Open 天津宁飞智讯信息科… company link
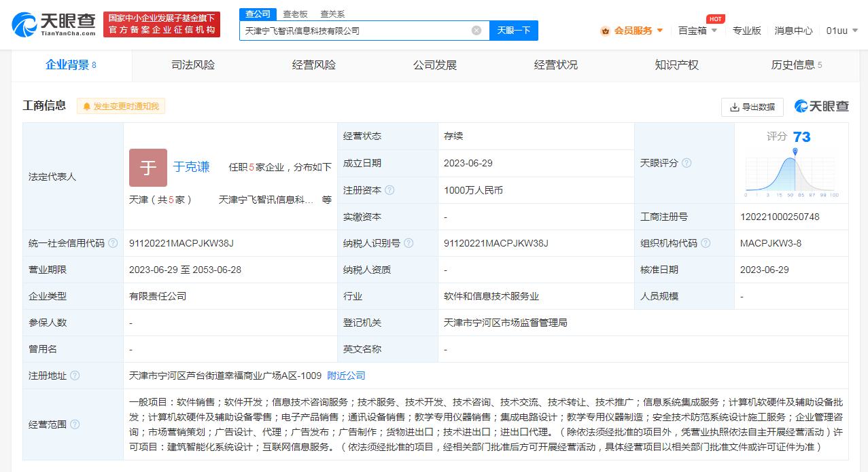 (x=266, y=200)
